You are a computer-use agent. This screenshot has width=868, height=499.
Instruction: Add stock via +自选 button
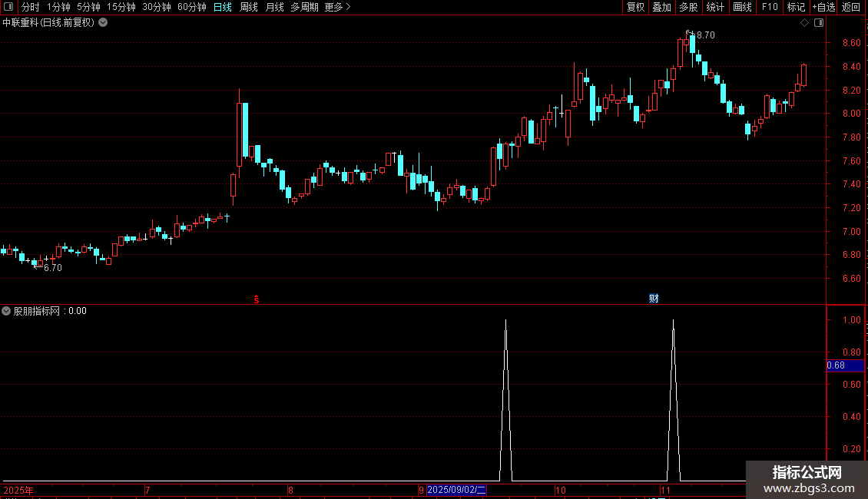tap(823, 7)
